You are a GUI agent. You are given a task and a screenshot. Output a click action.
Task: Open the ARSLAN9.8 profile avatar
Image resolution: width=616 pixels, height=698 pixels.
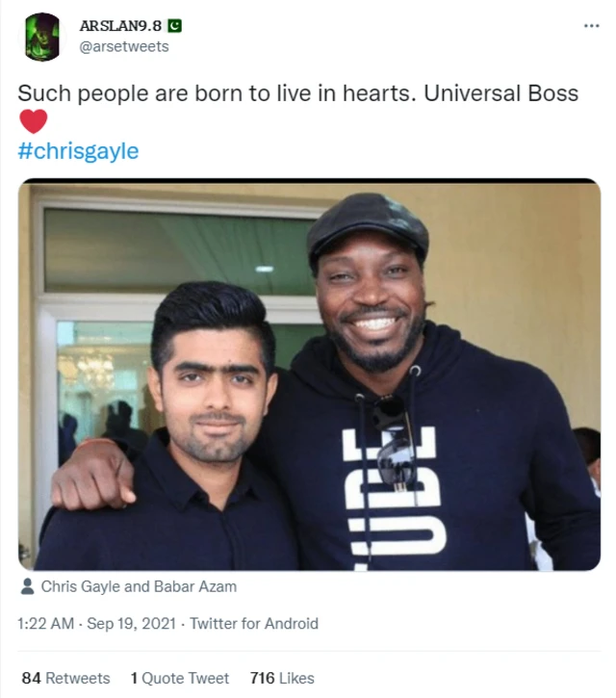point(41,38)
